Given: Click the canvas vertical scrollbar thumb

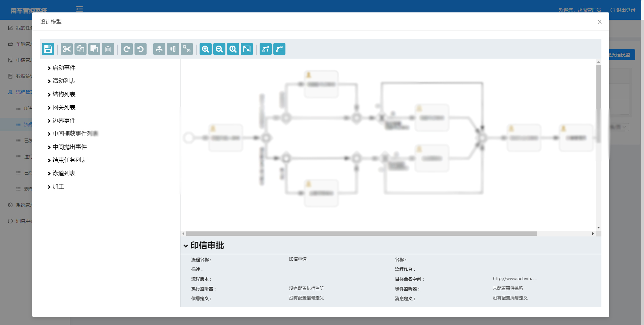Looking at the screenshot, I should click(598, 103).
